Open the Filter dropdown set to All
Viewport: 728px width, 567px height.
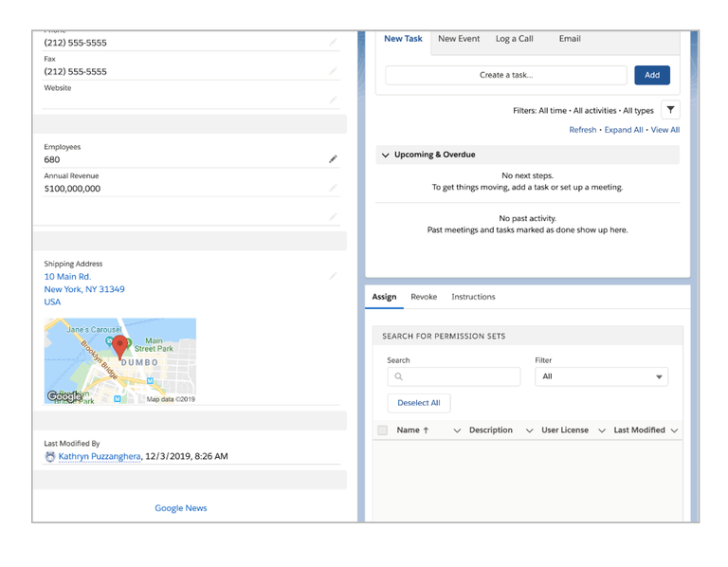point(601,376)
